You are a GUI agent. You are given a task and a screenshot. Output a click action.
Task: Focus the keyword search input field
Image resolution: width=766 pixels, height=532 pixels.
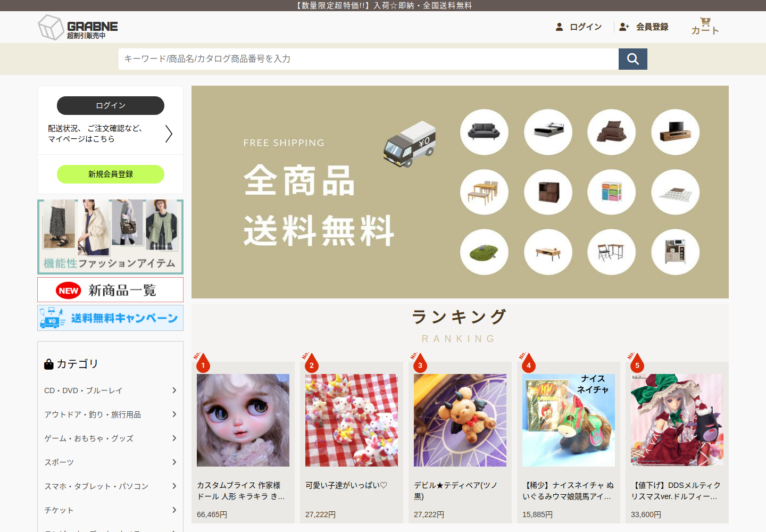point(369,59)
